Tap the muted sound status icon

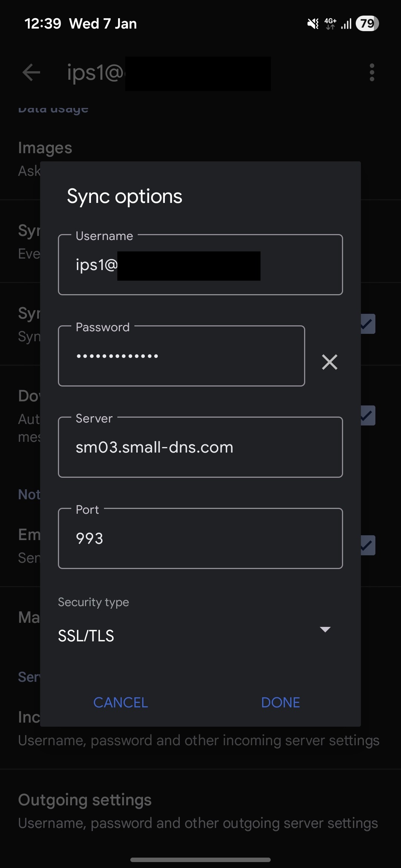pyautogui.click(x=313, y=24)
